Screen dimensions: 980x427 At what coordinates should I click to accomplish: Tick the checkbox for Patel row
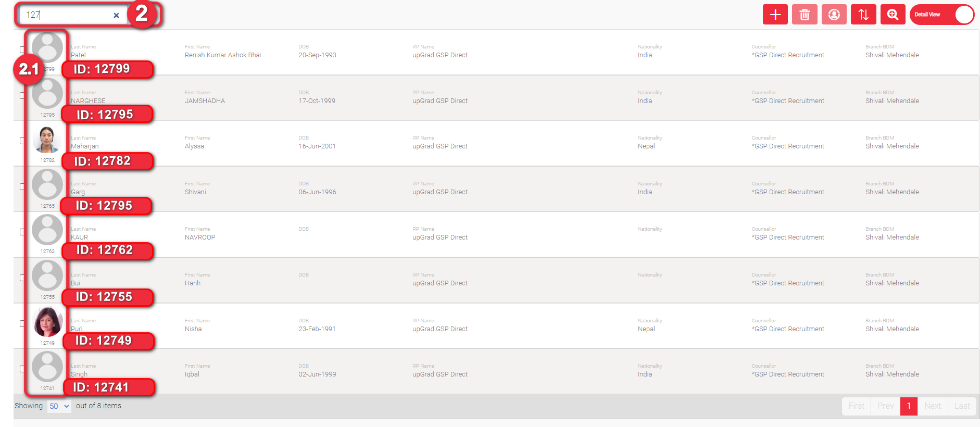click(x=22, y=50)
